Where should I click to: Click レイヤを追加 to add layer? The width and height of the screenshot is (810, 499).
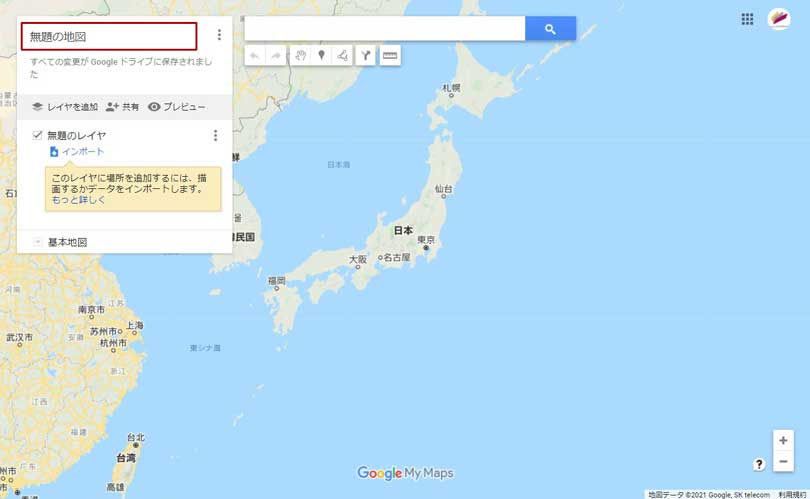pyautogui.click(x=65, y=107)
